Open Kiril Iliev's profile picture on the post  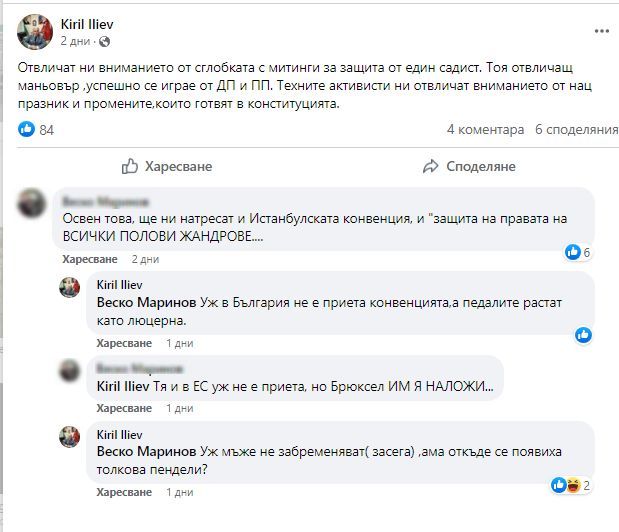35,32
